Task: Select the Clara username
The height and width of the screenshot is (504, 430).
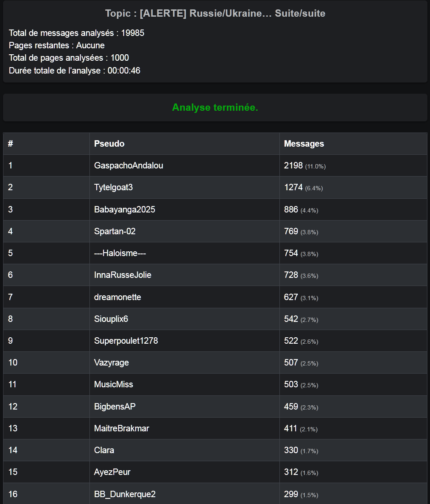Action: 104,450
